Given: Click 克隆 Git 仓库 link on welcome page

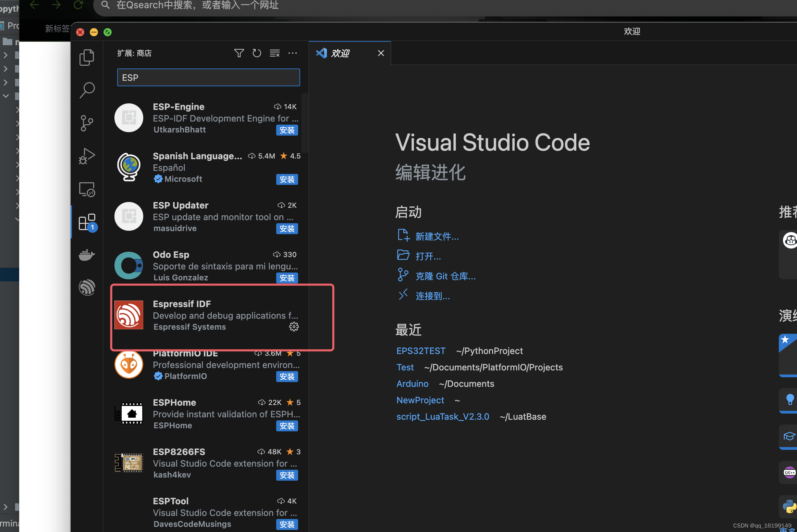Looking at the screenshot, I should [445, 276].
